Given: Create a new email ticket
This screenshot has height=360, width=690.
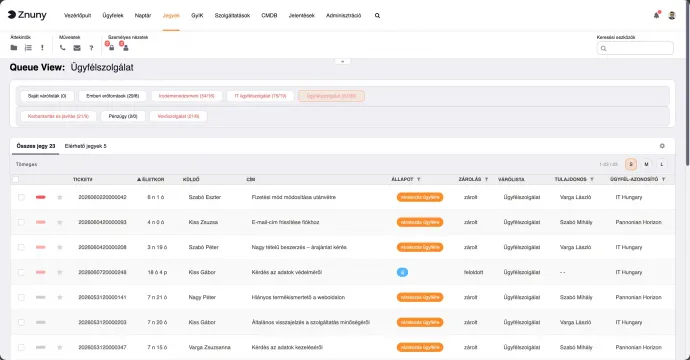Looking at the screenshot, I should [77, 48].
